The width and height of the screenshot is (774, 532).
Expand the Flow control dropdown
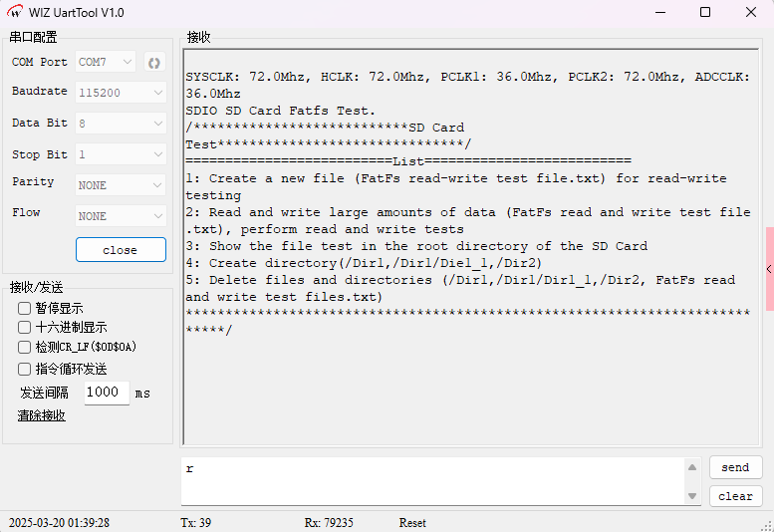click(x=121, y=216)
